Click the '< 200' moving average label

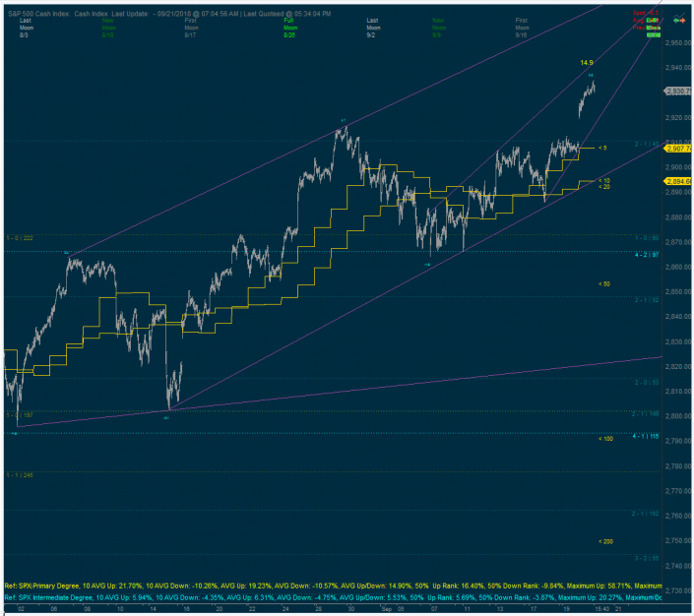coord(605,541)
